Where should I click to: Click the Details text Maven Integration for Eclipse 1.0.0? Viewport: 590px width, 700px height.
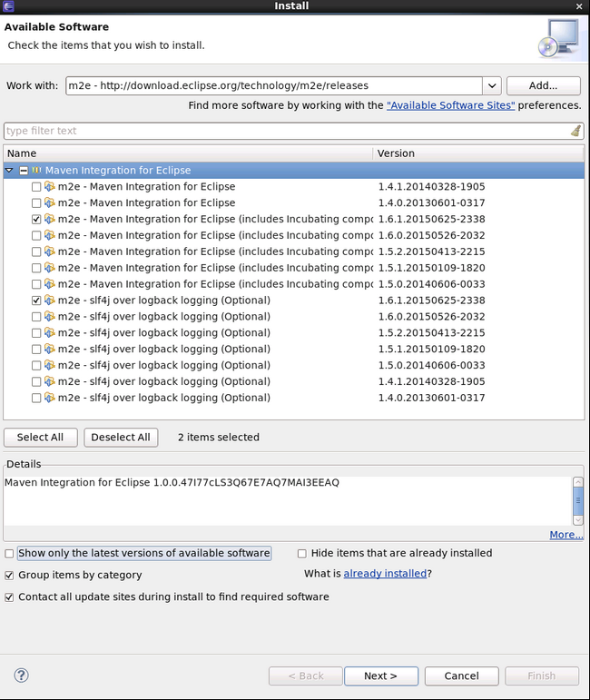[172, 483]
